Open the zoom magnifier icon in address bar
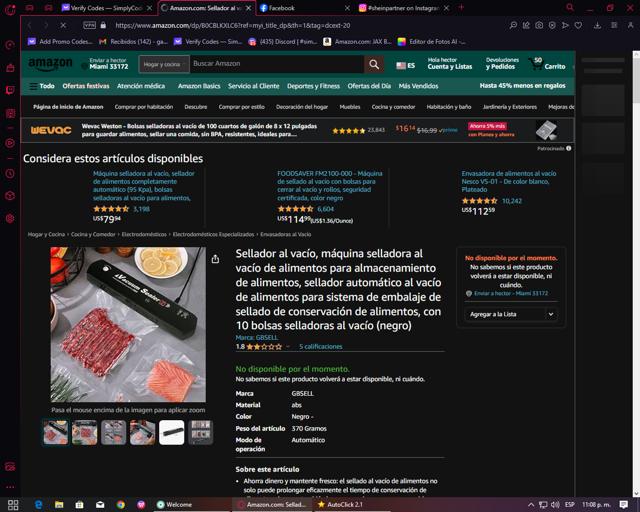Image resolution: width=640 pixels, height=512 pixels. tap(513, 25)
